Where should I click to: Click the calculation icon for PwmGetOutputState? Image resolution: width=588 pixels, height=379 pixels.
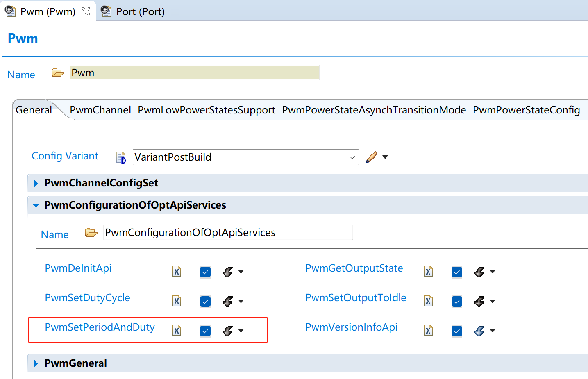(x=479, y=272)
